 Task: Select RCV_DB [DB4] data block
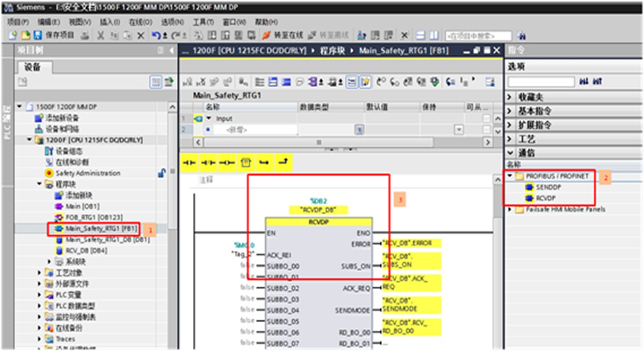tap(86, 250)
